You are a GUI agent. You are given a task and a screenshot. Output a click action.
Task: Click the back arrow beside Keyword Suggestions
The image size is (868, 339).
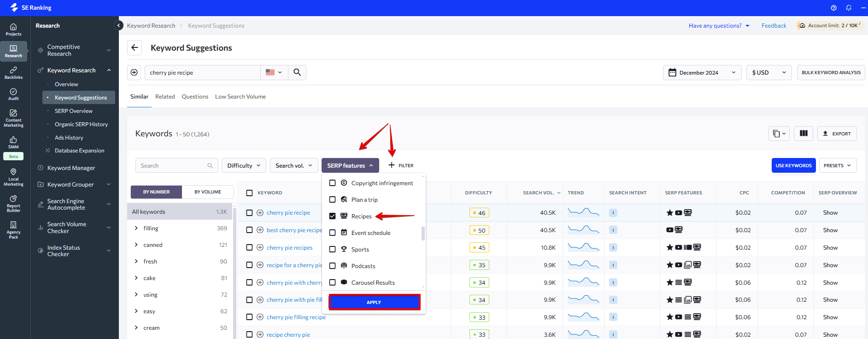pos(135,47)
